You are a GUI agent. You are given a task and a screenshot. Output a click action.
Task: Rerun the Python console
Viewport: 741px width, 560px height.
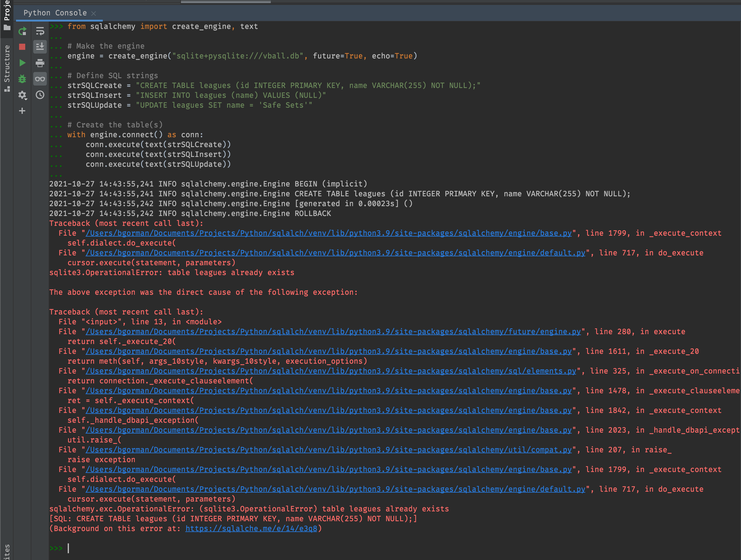pos(22,31)
